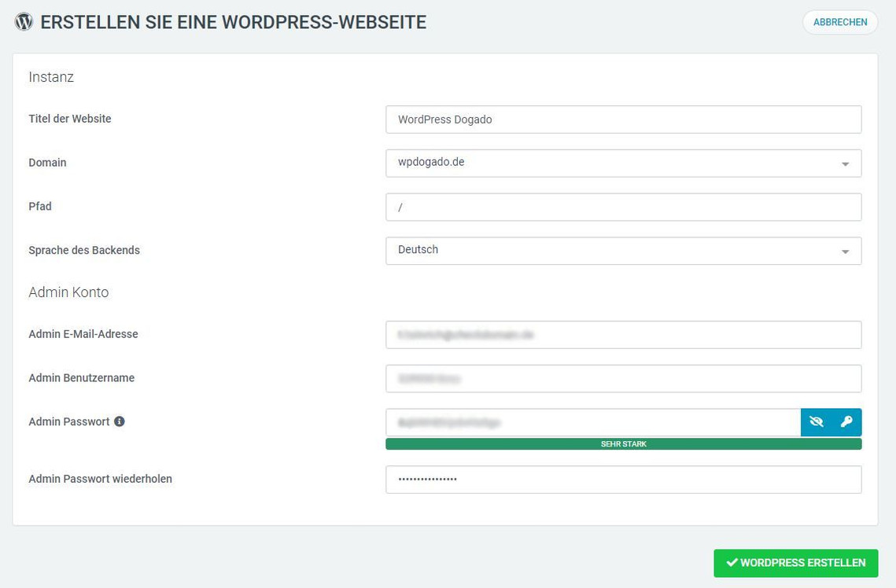Click the Sehr Stark password strength bar
This screenshot has width=896, height=588.
624,444
